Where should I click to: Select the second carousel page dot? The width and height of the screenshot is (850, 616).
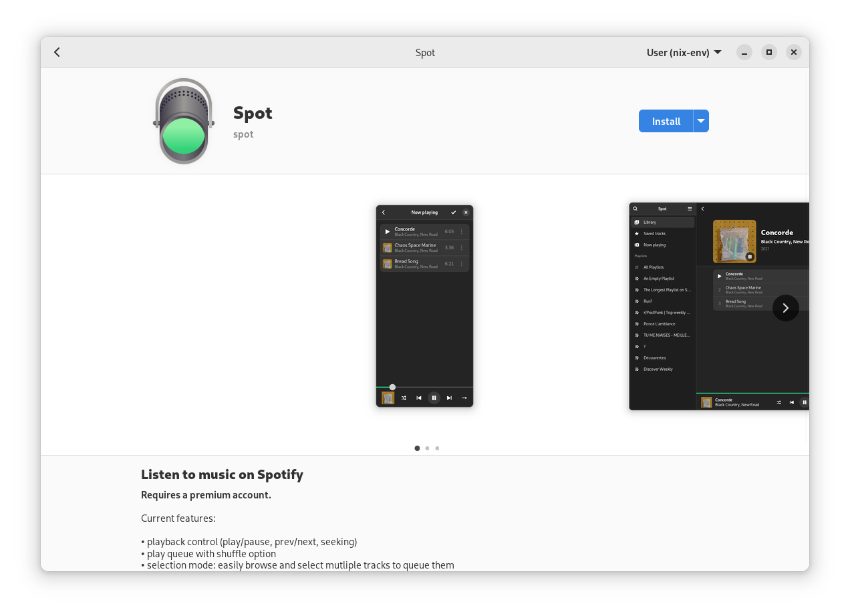(x=427, y=448)
